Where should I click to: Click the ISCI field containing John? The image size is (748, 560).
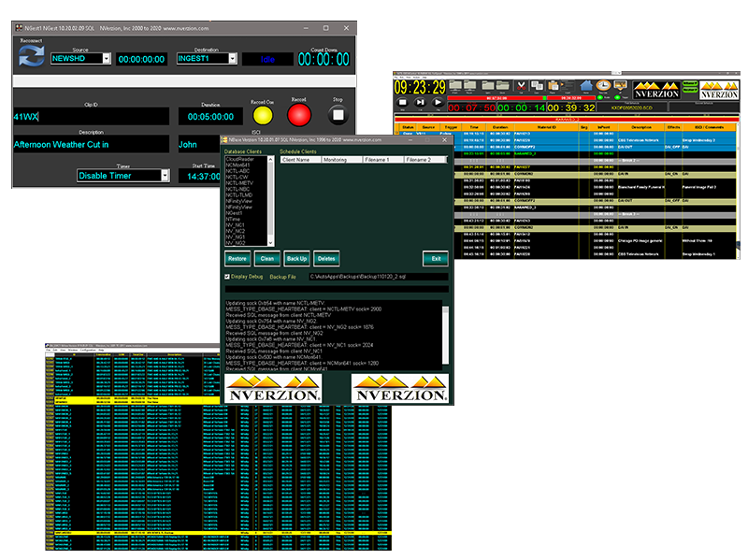tap(199, 144)
